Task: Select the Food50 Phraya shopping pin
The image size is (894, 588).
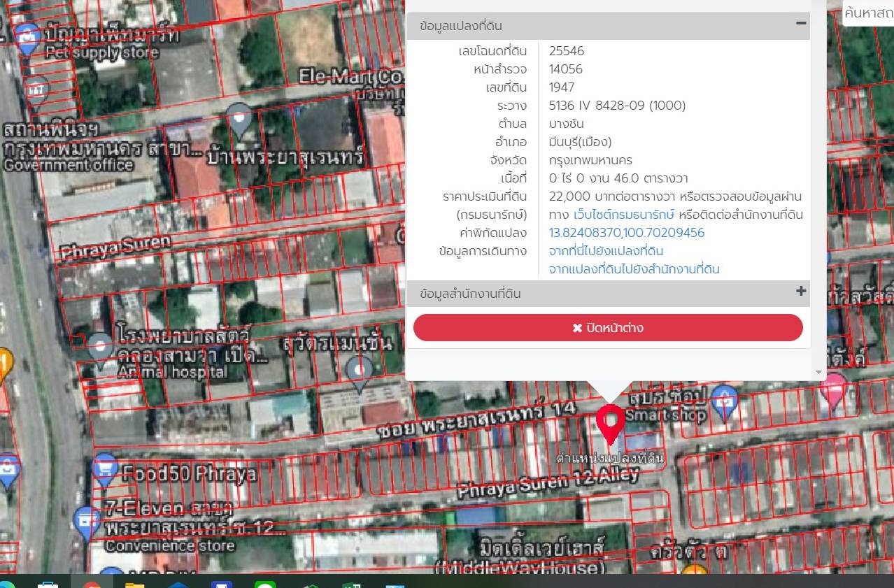Action: pos(104,469)
